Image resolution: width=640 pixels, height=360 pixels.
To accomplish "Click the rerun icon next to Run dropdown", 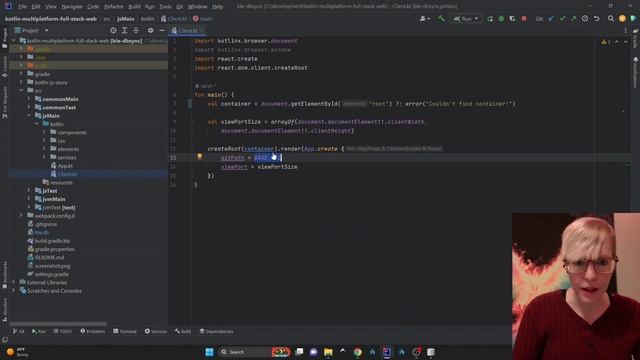I will pyautogui.click(x=490, y=19).
